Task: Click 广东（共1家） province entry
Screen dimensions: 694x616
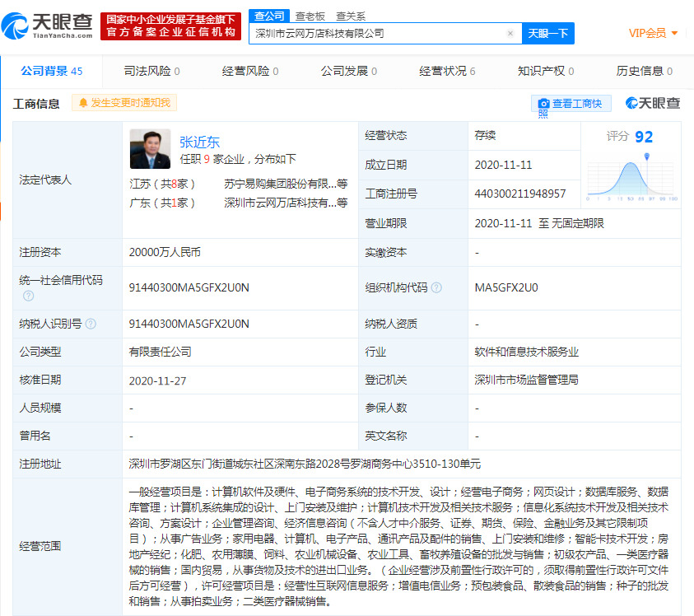Action: [x=162, y=203]
